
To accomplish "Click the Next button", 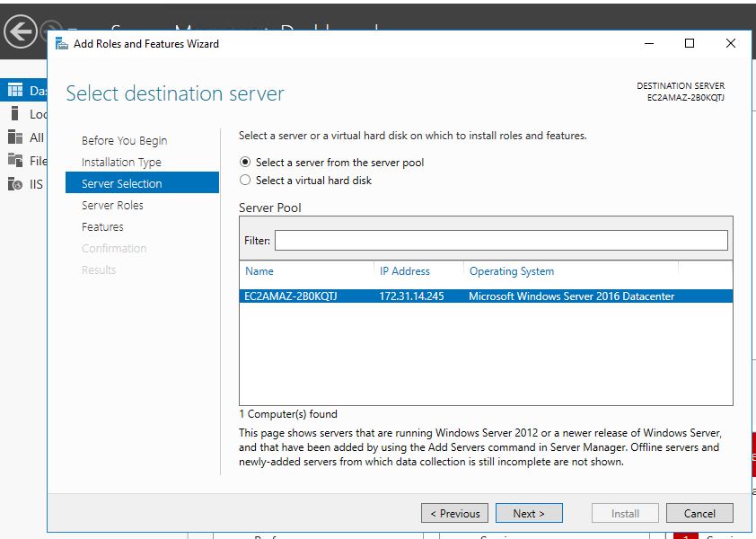I will (x=529, y=513).
